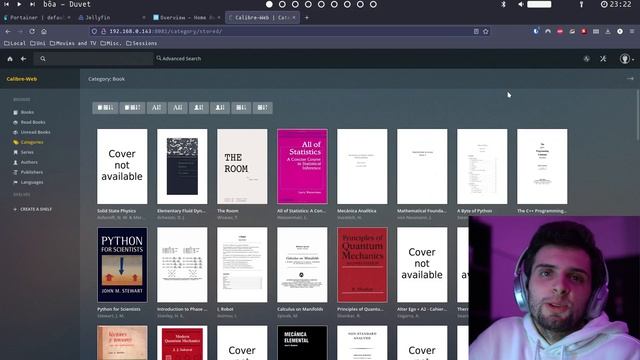Switch to Jellyfin browser tab
The width and height of the screenshot is (640, 360).
[111, 18]
